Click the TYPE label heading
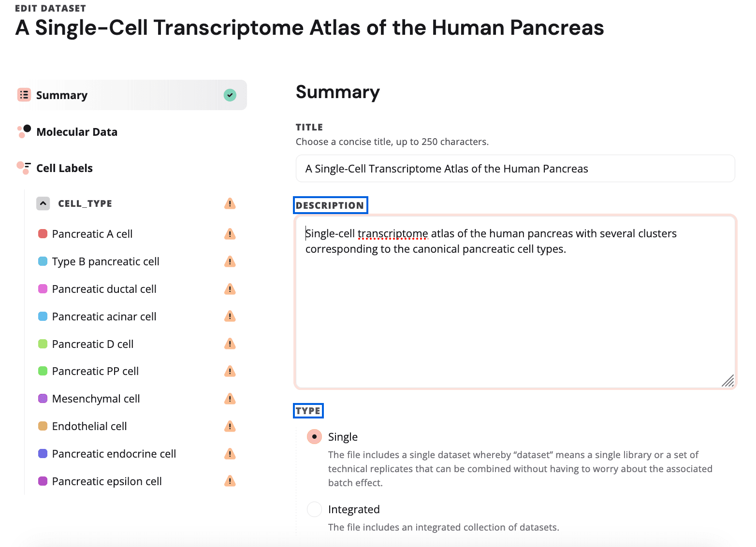This screenshot has width=756, height=547. (x=308, y=411)
